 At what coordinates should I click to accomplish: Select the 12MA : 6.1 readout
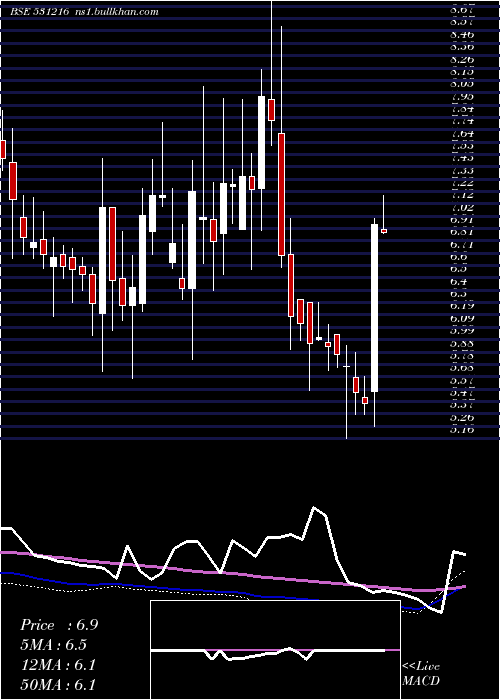pos(58,665)
